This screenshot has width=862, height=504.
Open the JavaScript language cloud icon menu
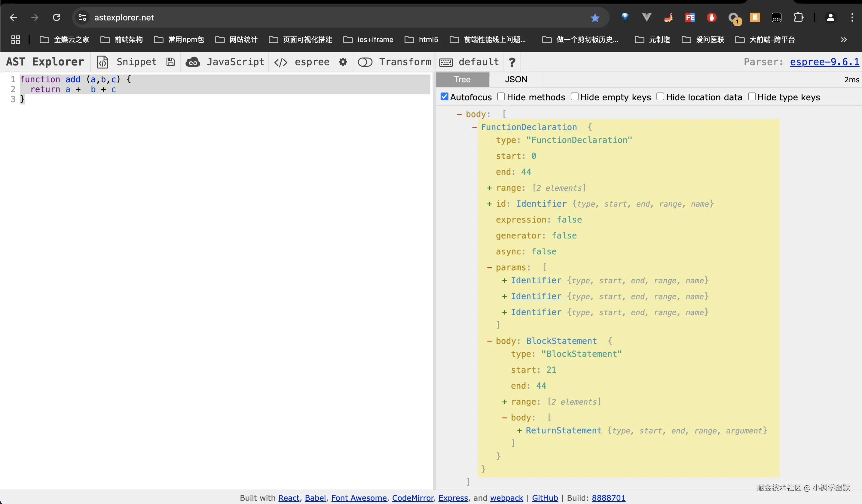click(193, 62)
